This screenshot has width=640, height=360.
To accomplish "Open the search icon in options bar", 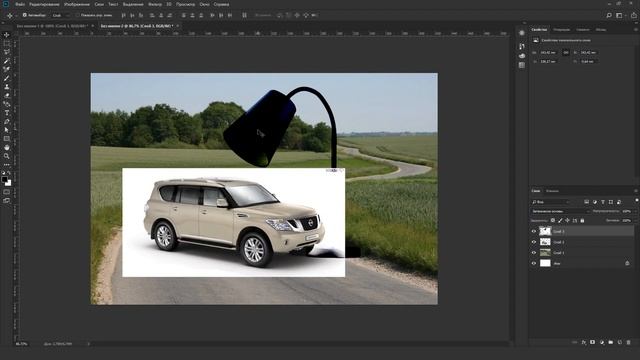I will pos(609,15).
